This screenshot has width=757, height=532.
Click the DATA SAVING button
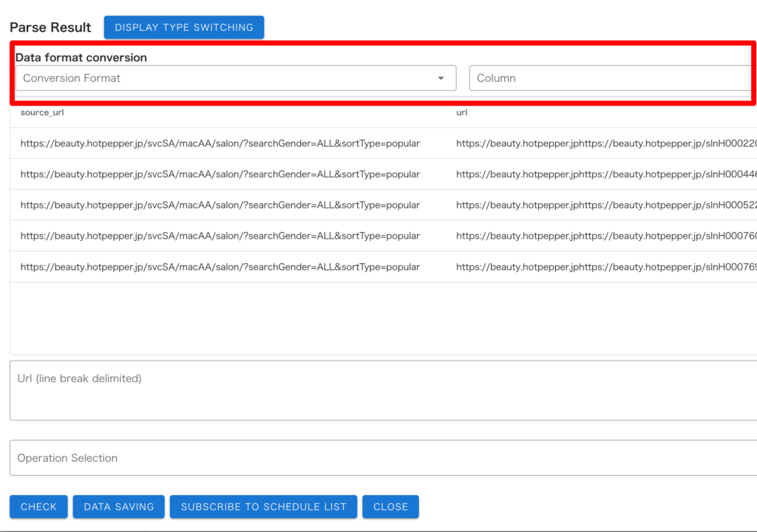coord(119,507)
